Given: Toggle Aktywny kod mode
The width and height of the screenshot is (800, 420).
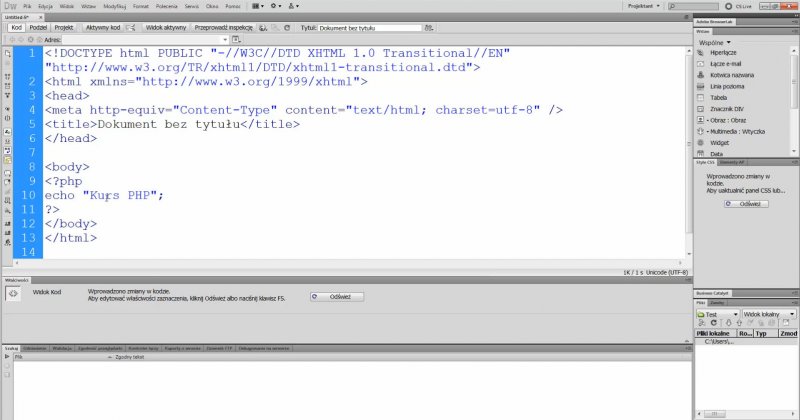Looking at the screenshot, I should [101, 29].
